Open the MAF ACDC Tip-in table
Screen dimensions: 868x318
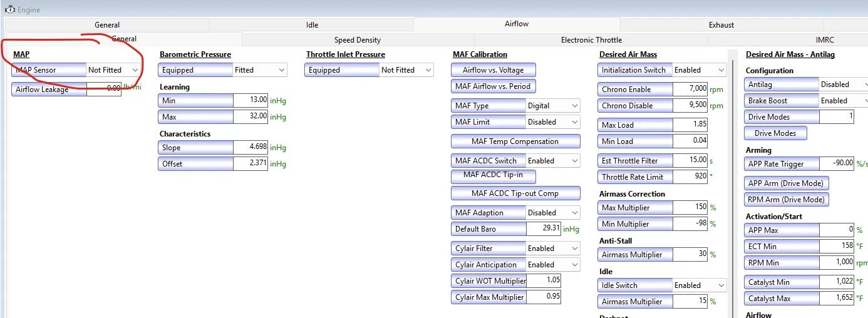coord(493,177)
